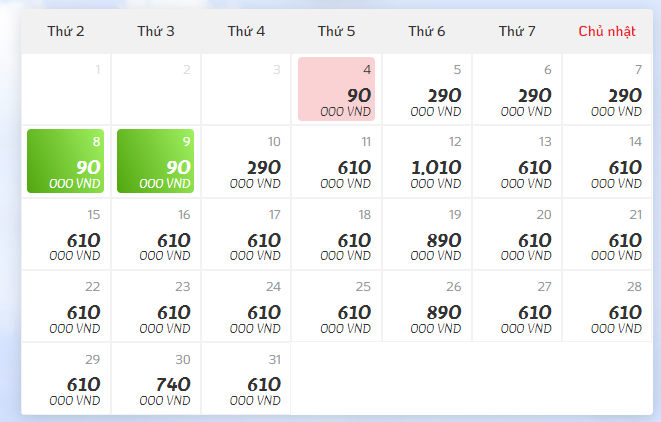Select day 28 fare cell
The width and height of the screenshot is (661, 422).
[606, 306]
